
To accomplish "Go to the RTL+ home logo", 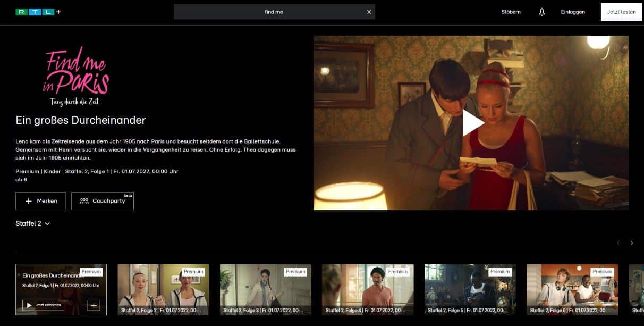I will tap(38, 12).
